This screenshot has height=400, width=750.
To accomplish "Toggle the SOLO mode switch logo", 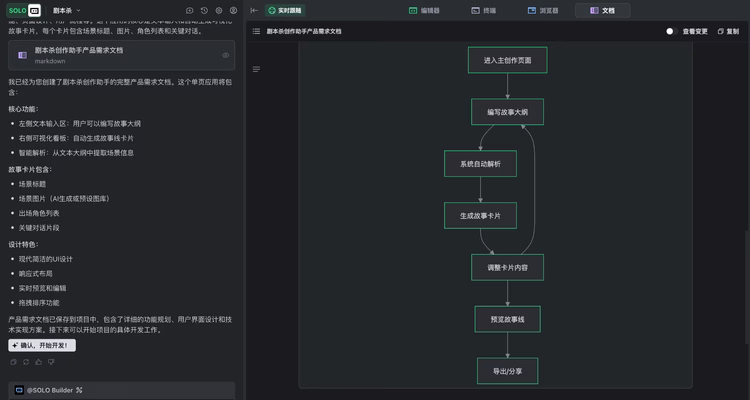I will point(25,10).
